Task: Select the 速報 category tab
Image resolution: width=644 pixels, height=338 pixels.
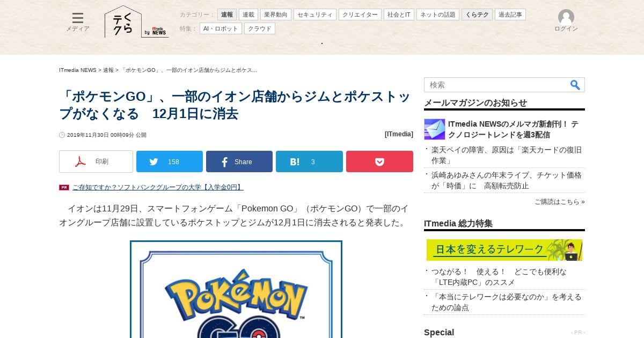Action: coord(227,14)
